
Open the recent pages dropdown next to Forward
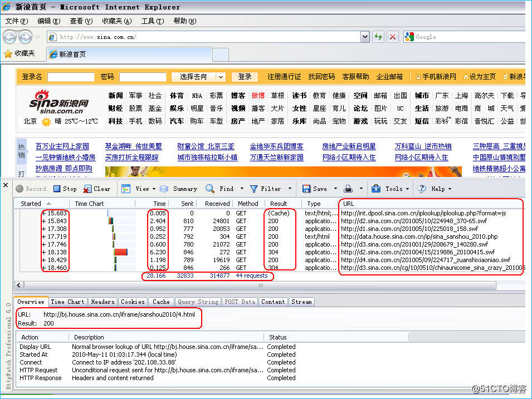coord(38,37)
